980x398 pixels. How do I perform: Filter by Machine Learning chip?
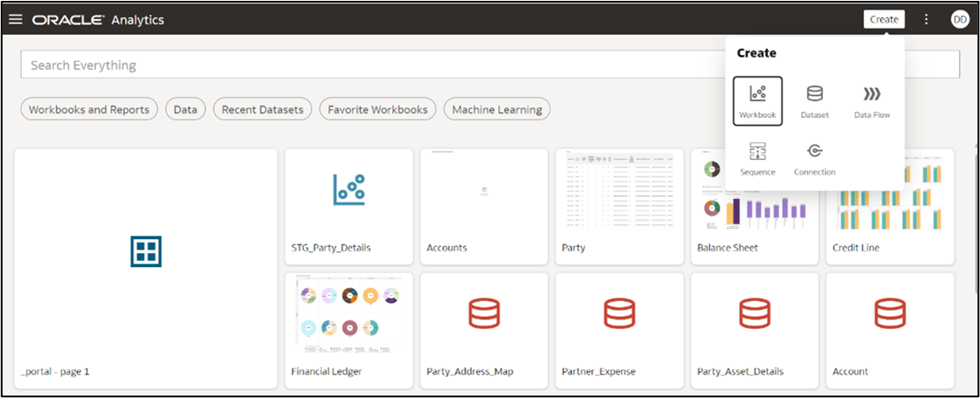497,109
